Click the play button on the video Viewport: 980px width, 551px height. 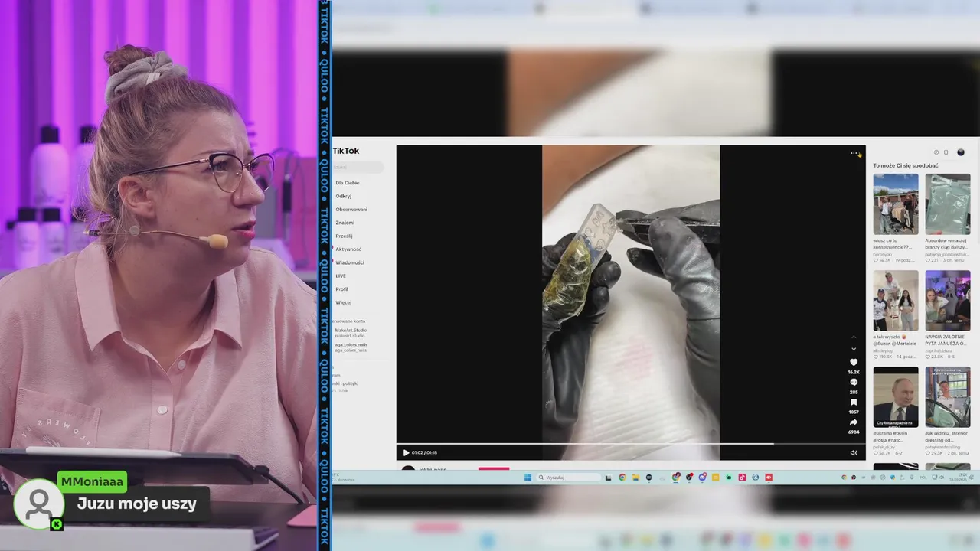pyautogui.click(x=406, y=452)
